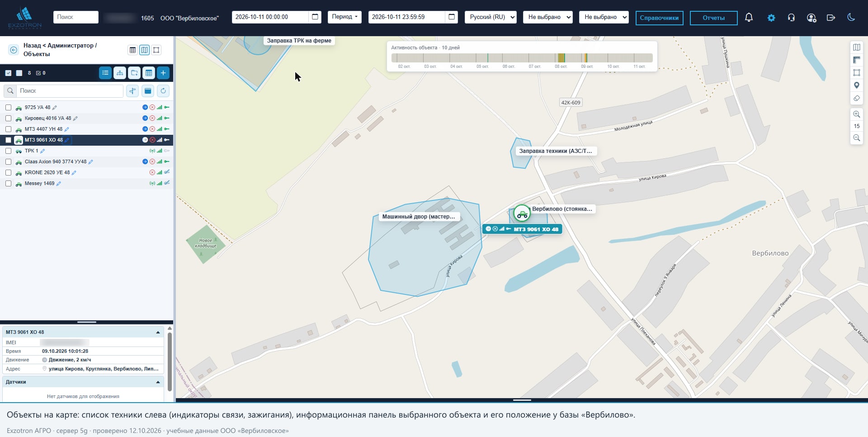Refresh the objects list
Image resolution: width=868 pixels, height=437 pixels.
click(163, 91)
